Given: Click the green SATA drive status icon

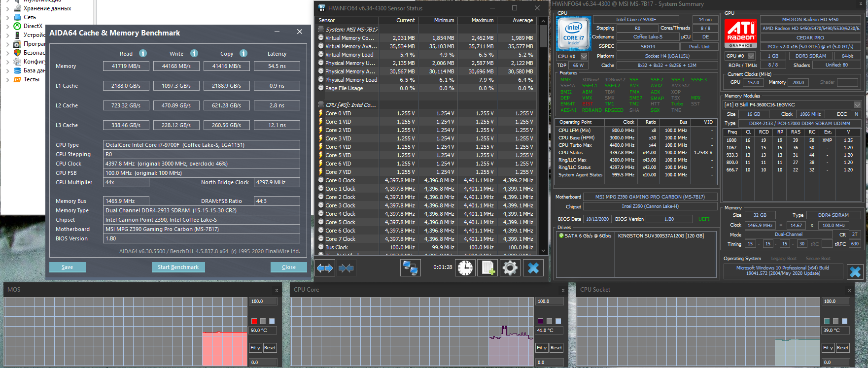Looking at the screenshot, I should pyautogui.click(x=561, y=235).
